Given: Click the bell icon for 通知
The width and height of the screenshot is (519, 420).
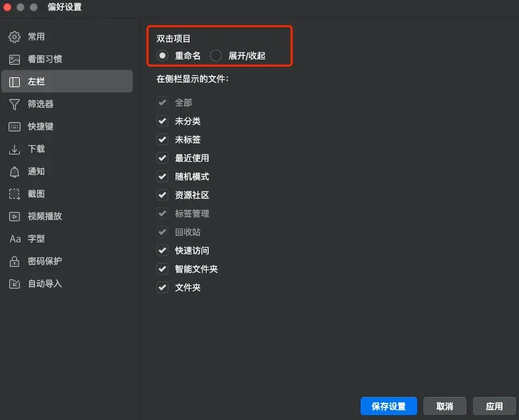Looking at the screenshot, I should tap(15, 172).
